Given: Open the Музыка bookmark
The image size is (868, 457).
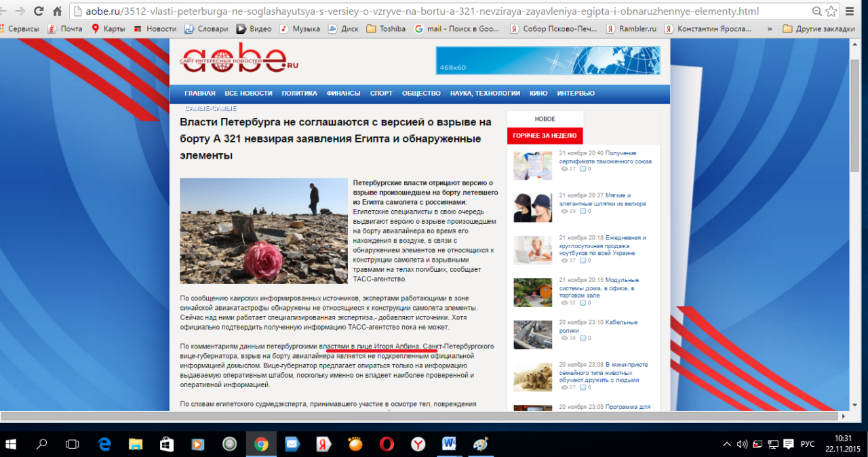Looking at the screenshot, I should coord(300,28).
